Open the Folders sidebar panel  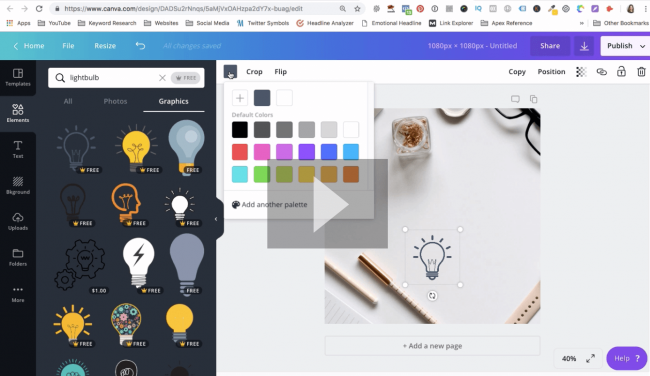[x=18, y=257]
